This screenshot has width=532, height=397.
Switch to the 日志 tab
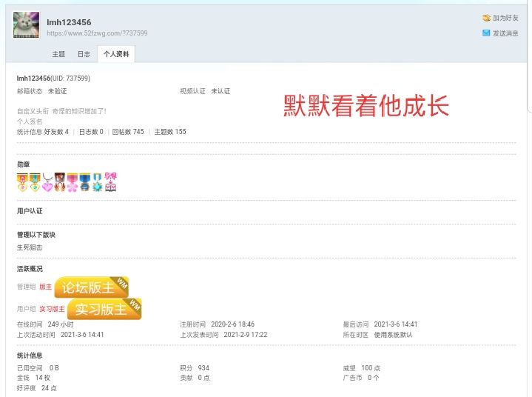point(84,54)
